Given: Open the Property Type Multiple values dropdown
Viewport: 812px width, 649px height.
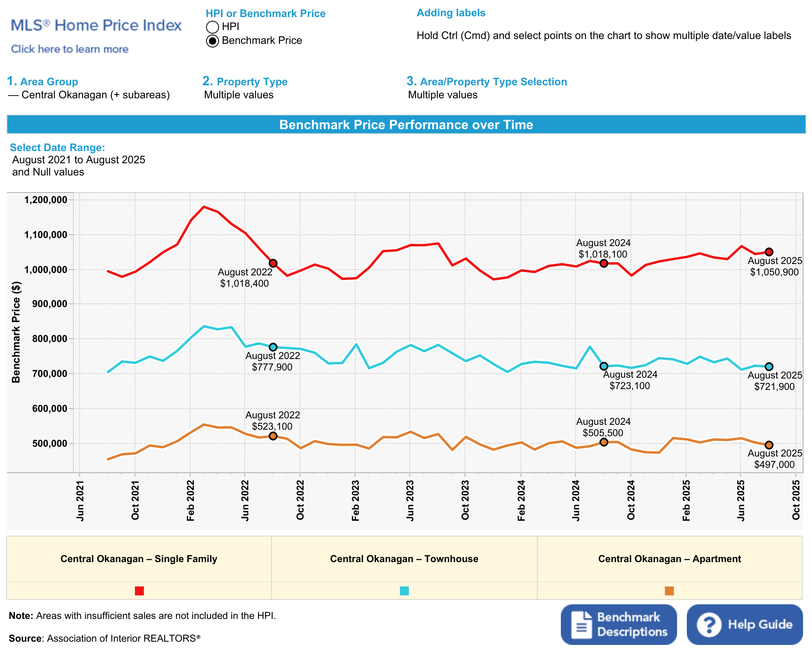Looking at the screenshot, I should coord(239,95).
